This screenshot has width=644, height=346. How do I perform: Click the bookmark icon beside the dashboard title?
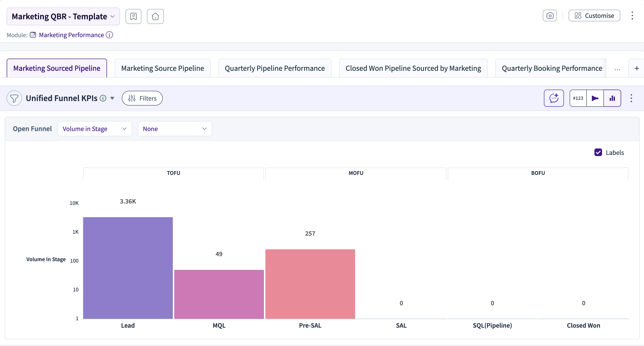133,16
